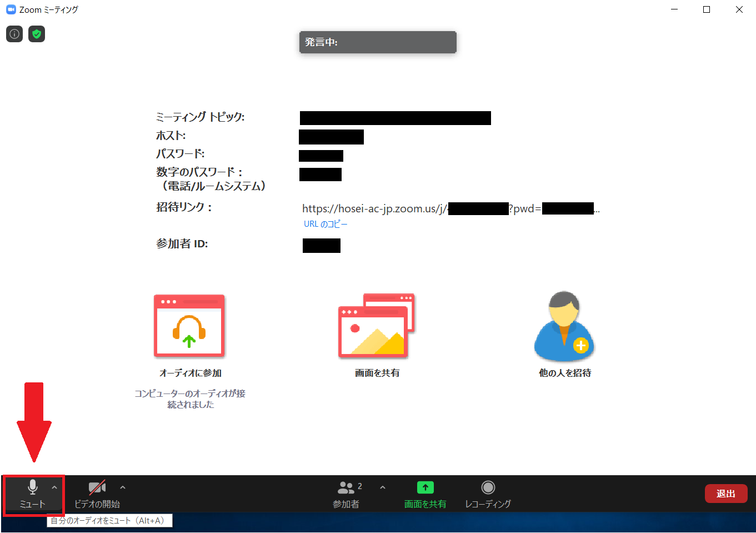Maximize the Zoom ミーティング window
756x533 pixels.
click(707, 9)
